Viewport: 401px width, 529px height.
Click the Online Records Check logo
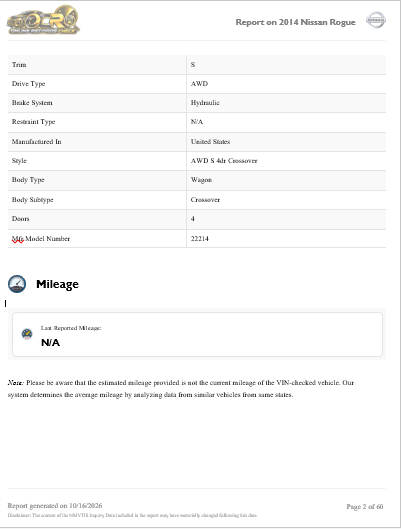click(x=43, y=20)
